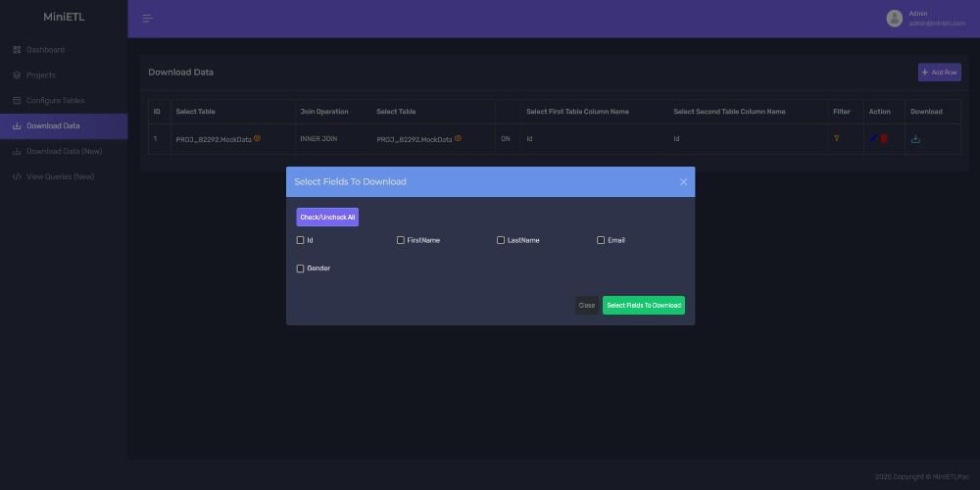Toggle the Gender checkbox
980x490 pixels.
click(x=301, y=269)
